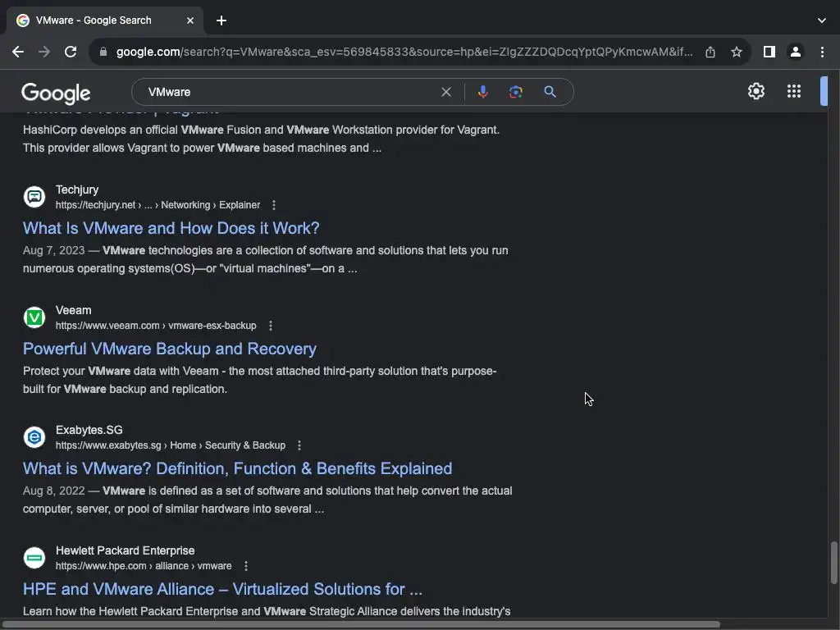Open HPE and VMware Alliance link

222,589
